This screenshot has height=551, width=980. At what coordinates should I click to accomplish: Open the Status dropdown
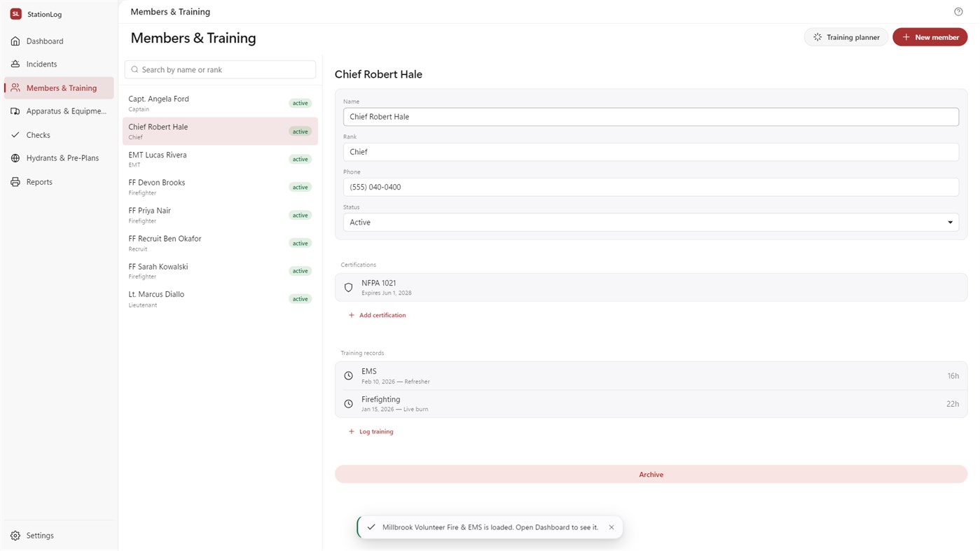click(x=651, y=223)
